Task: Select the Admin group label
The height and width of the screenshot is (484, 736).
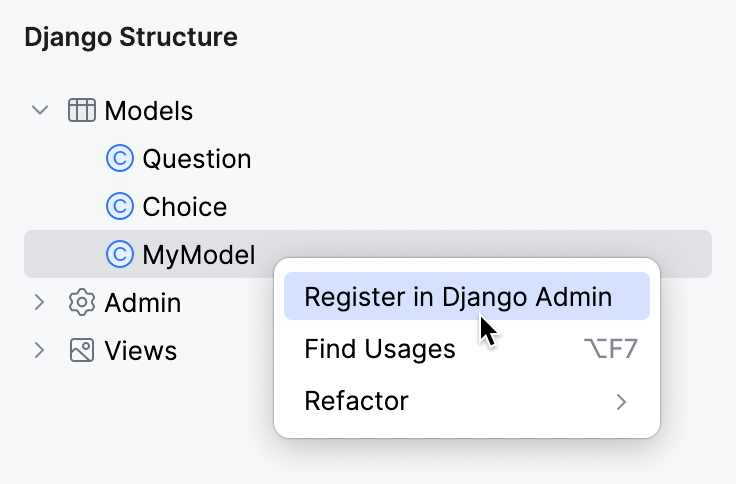Action: click(143, 302)
